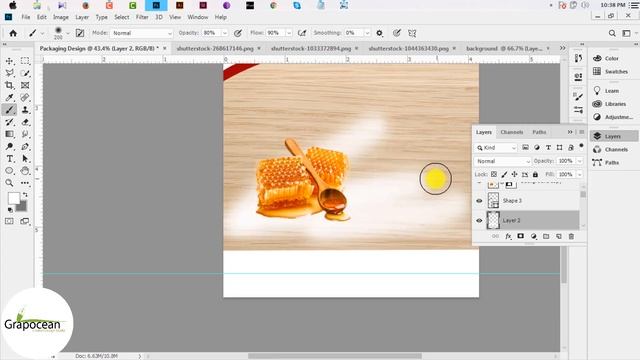The height and width of the screenshot is (360, 640).
Task: Switch to Channels tab in Layers panel
Action: [511, 132]
